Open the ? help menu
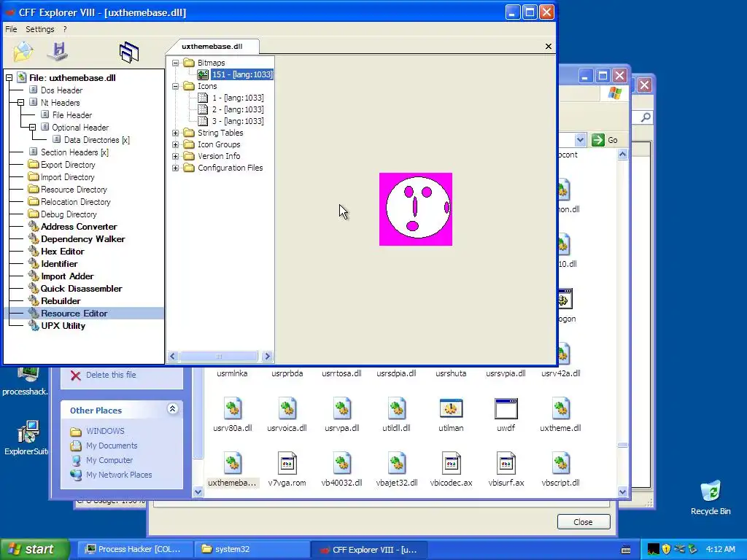The height and width of the screenshot is (560, 747). (65, 29)
